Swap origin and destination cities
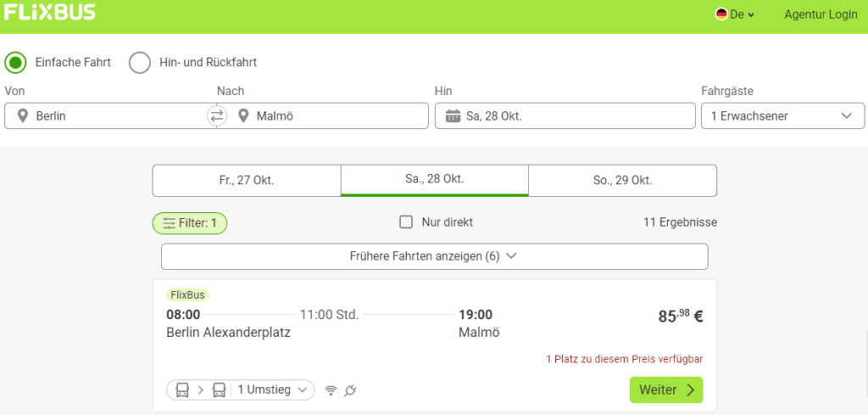The height and width of the screenshot is (415, 868). (x=216, y=115)
